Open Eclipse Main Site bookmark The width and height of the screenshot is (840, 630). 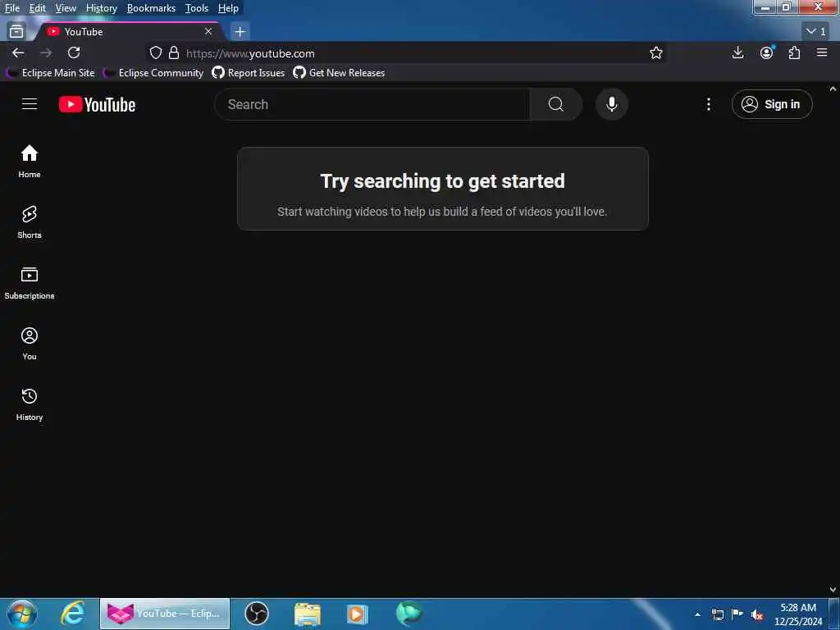pos(51,73)
